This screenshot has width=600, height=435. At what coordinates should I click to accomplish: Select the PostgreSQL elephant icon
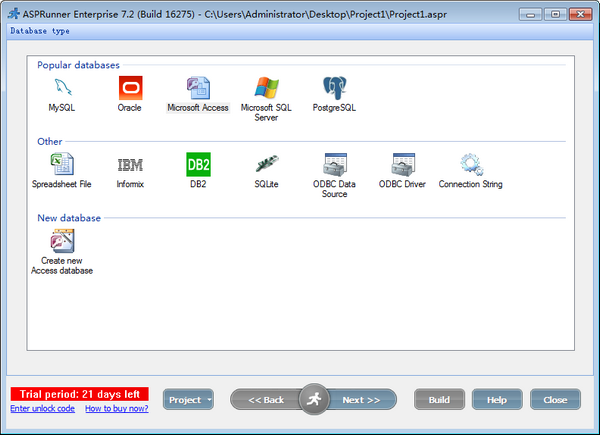click(334, 88)
